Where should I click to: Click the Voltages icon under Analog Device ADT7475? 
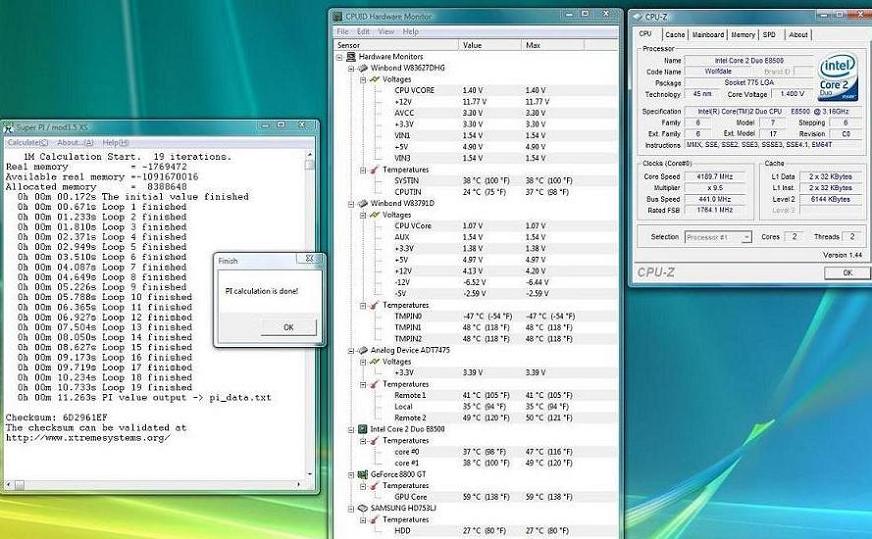pos(375,362)
